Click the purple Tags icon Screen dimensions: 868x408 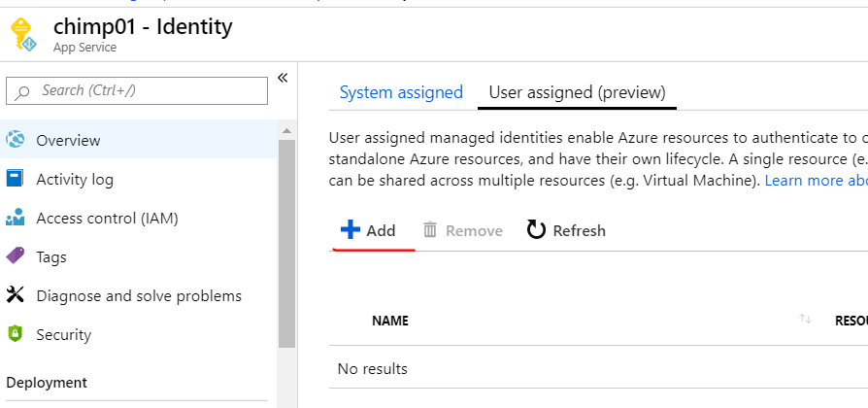[x=16, y=257]
